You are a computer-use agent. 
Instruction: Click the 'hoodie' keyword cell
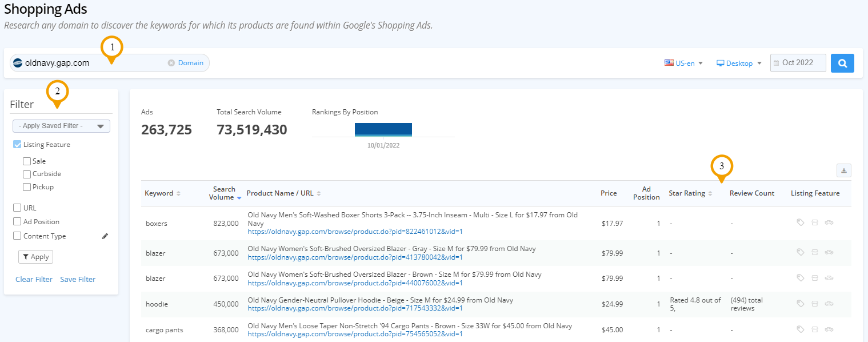click(x=157, y=304)
